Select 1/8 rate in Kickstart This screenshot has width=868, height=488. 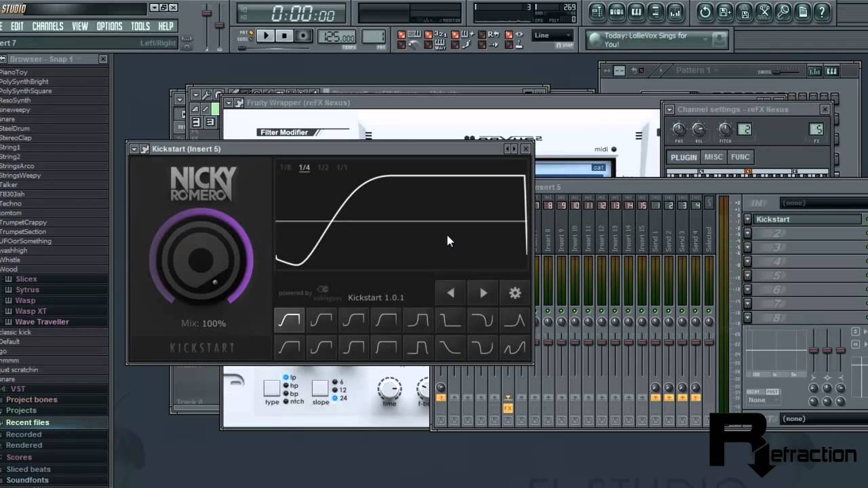pos(285,167)
